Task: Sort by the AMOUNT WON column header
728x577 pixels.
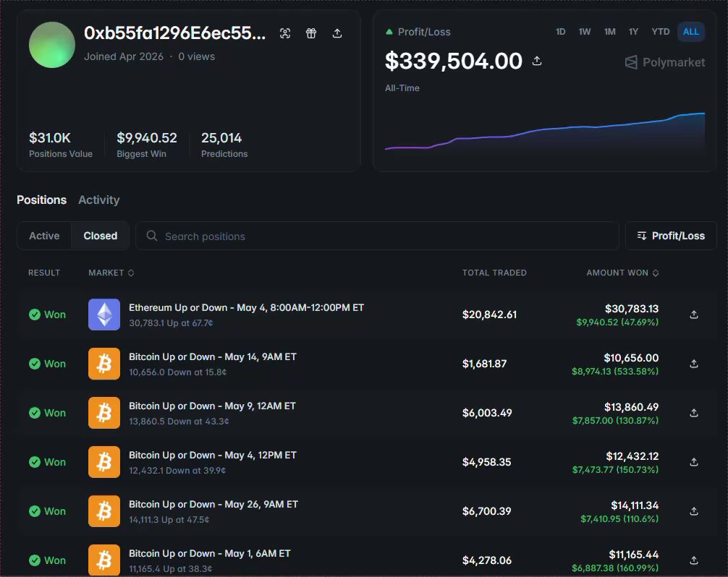Action: (x=622, y=273)
